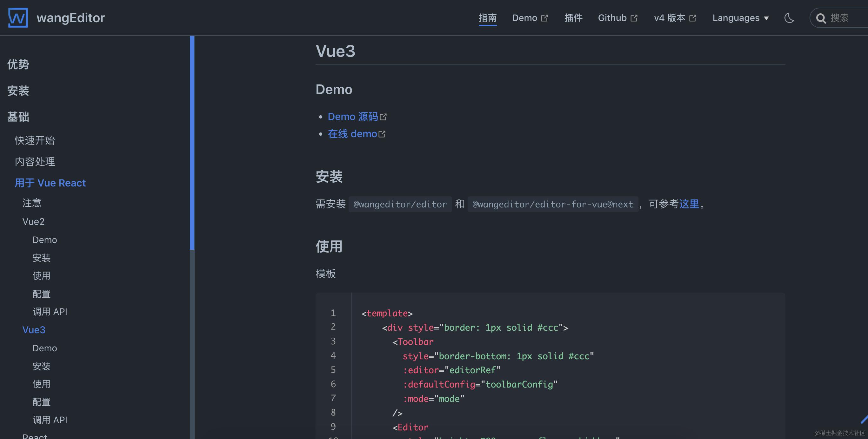Open 安装 under Vue3 in sidebar
Screen dimensions: 868x439
click(42, 366)
